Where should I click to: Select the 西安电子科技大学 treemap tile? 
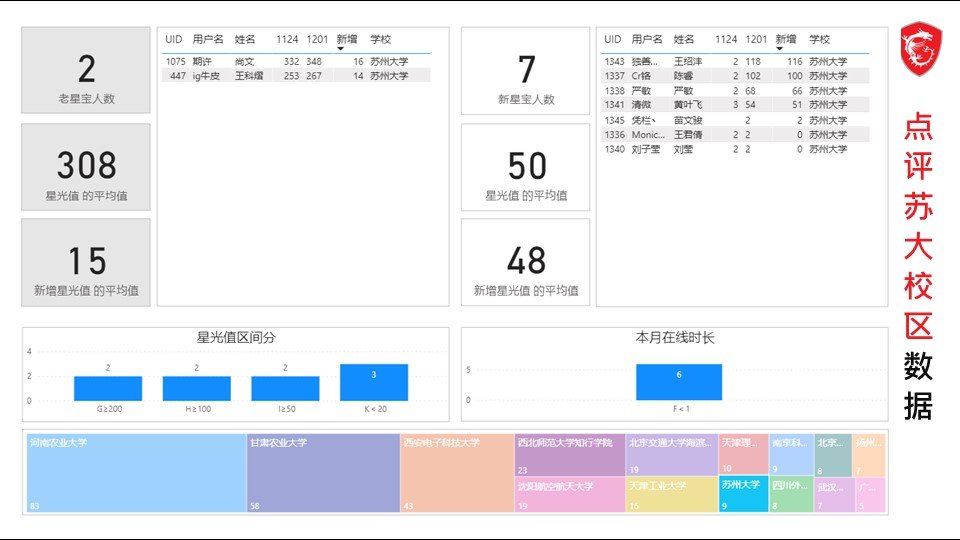click(457, 473)
